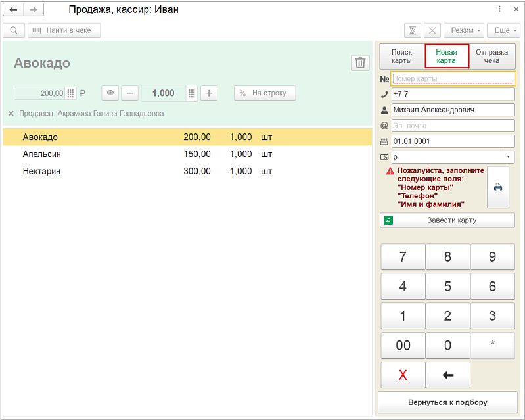This screenshot has height=420, width=525.
Task: Select the Апельсин row in the receipt
Action: [x=187, y=154]
